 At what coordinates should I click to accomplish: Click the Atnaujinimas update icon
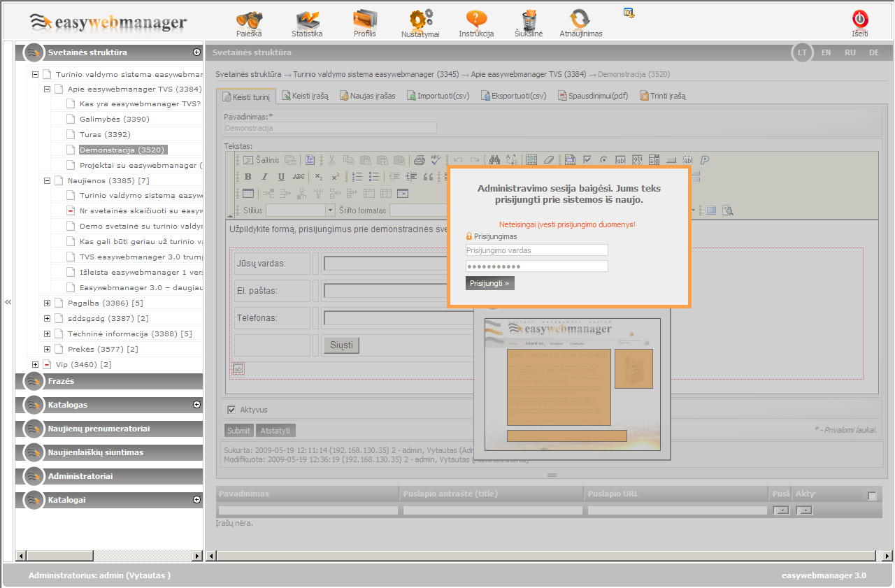(x=580, y=23)
